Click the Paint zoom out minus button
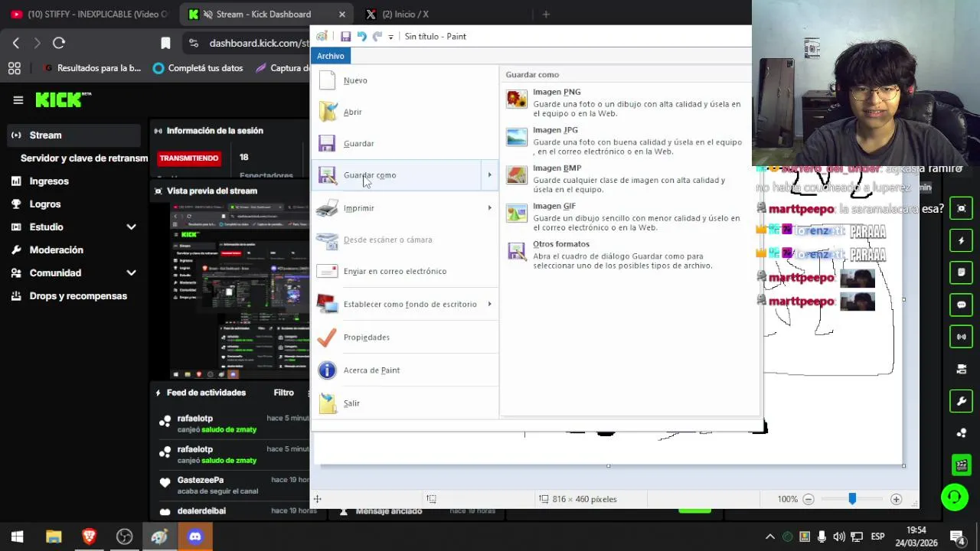The height and width of the screenshot is (551, 980). coord(808,499)
